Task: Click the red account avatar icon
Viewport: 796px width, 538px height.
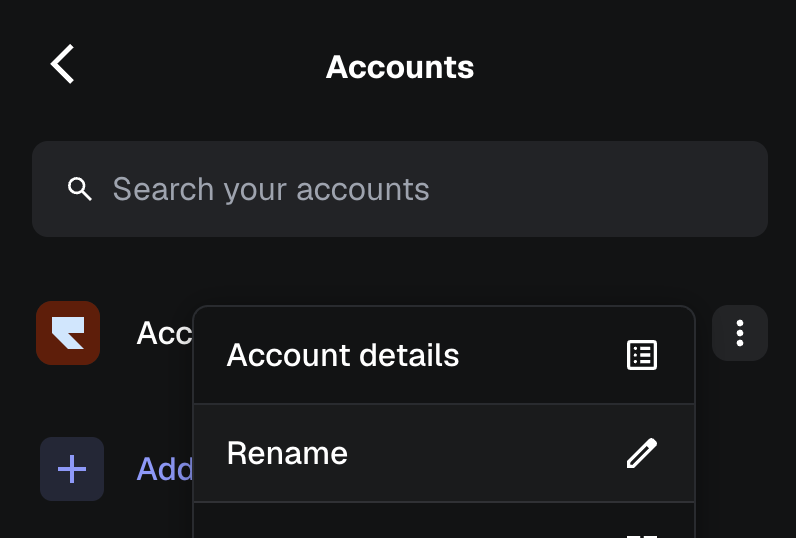Action: (x=68, y=332)
